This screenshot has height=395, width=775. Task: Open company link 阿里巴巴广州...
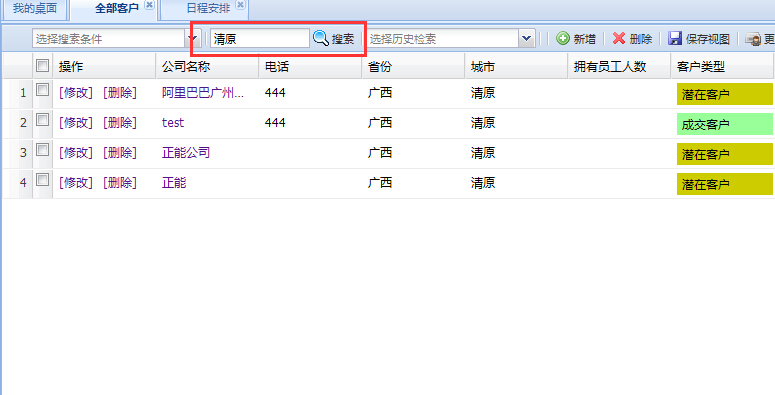203,93
